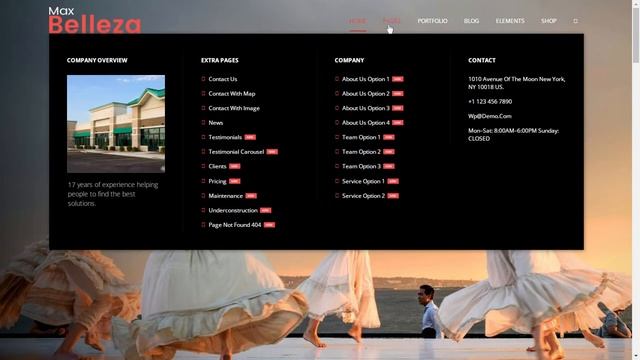Open the Underconstruction page link
The image size is (640, 360).
tap(233, 211)
